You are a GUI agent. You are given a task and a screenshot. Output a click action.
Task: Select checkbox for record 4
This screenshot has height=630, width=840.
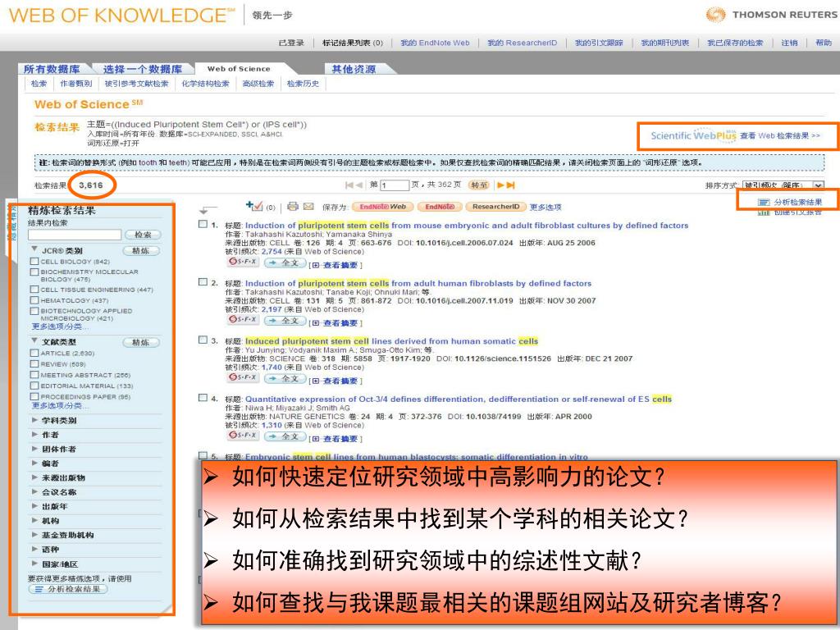click(203, 398)
